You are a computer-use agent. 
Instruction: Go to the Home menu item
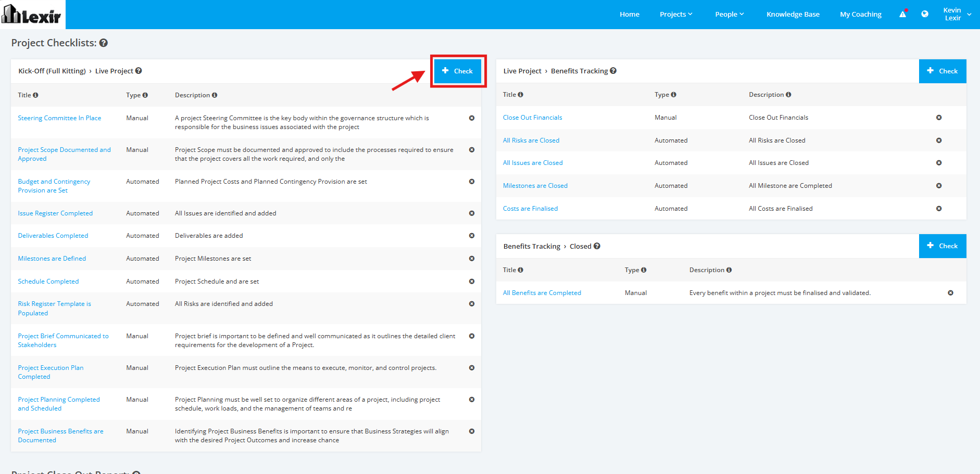click(630, 14)
